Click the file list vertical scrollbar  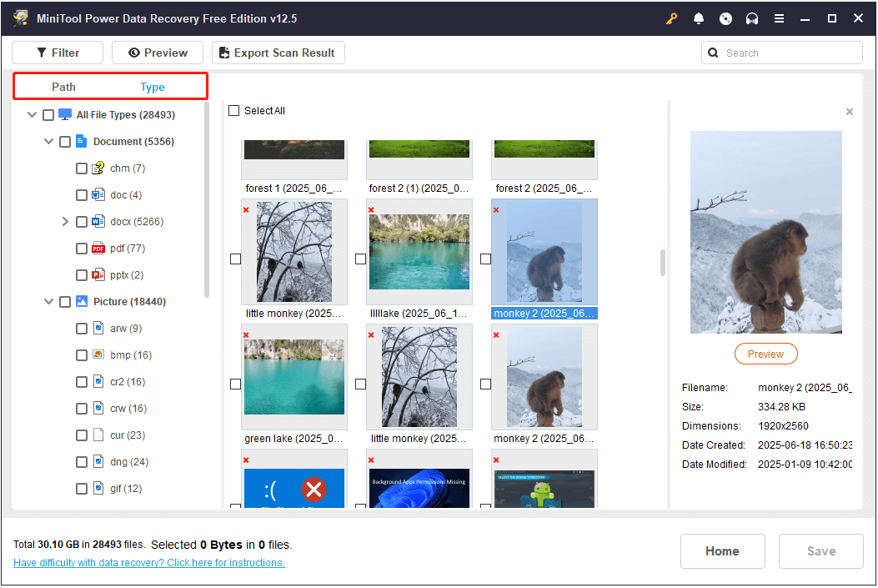point(663,263)
